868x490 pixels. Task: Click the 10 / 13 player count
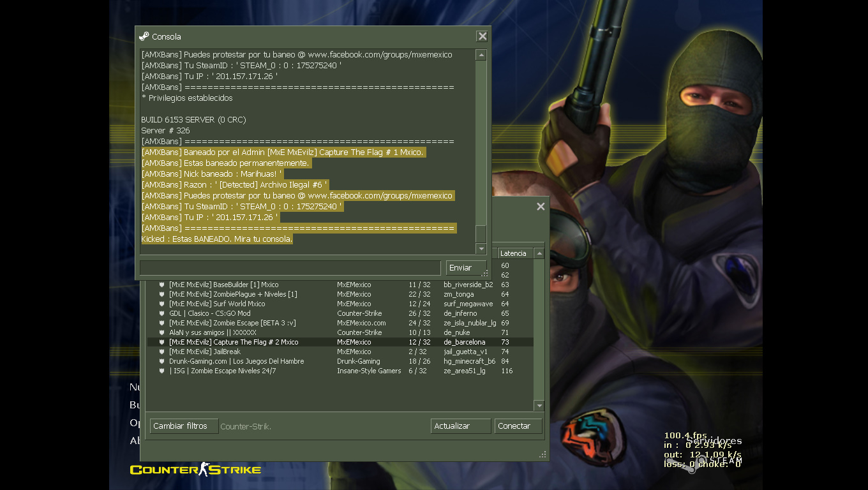(x=419, y=332)
